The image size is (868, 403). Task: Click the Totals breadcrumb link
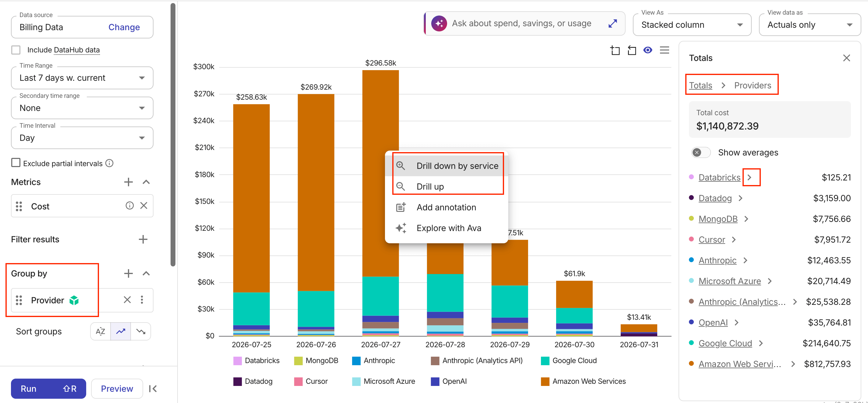click(700, 85)
